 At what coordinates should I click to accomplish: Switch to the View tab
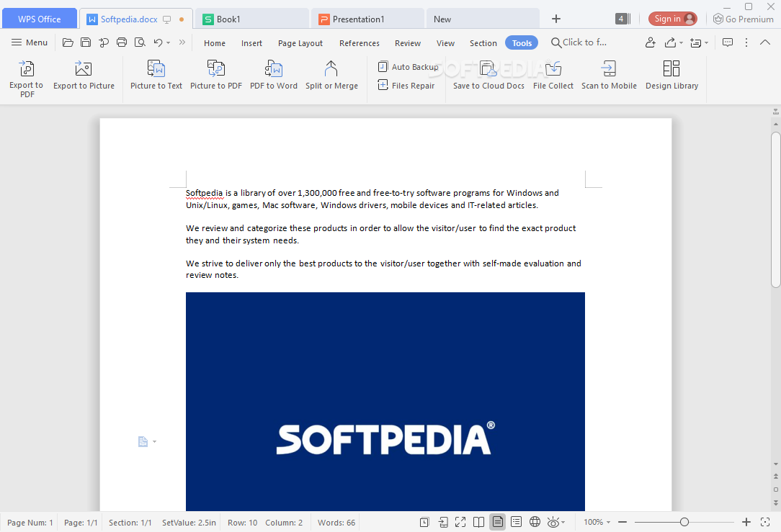coord(445,43)
